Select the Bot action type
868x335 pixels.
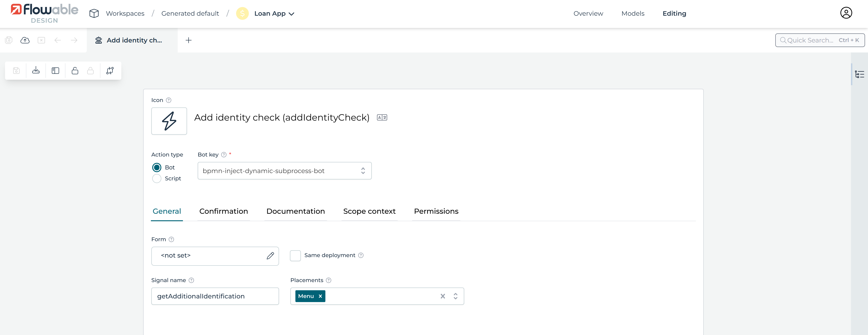click(157, 167)
